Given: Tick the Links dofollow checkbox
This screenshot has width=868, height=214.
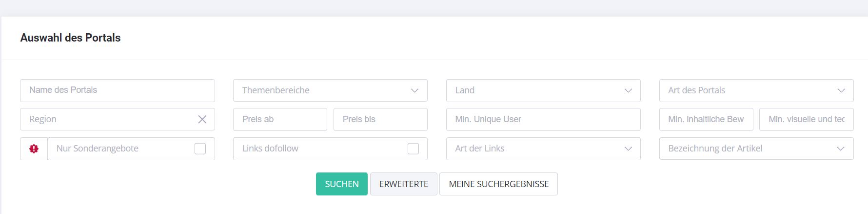Looking at the screenshot, I should tap(413, 149).
